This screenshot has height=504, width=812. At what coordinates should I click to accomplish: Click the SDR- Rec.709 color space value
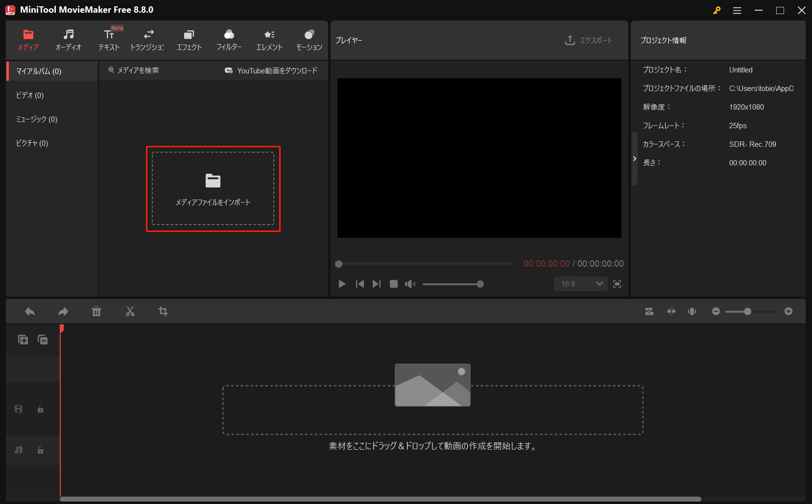(752, 144)
